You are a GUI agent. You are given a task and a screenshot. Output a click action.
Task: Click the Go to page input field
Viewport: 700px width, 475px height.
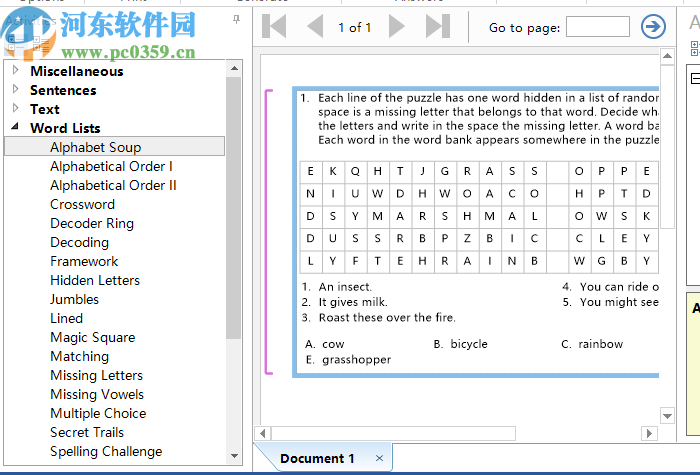(598, 27)
